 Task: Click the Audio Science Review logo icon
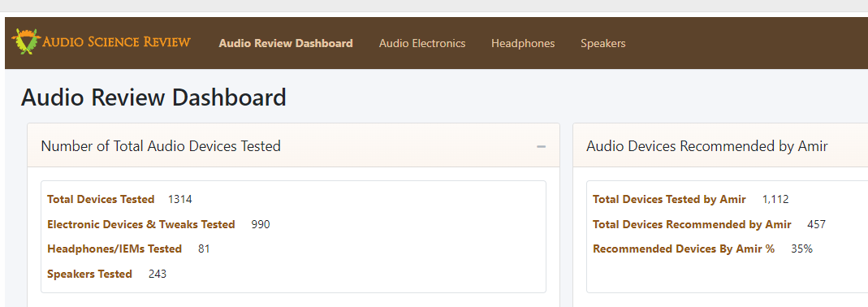pyautogui.click(x=26, y=41)
